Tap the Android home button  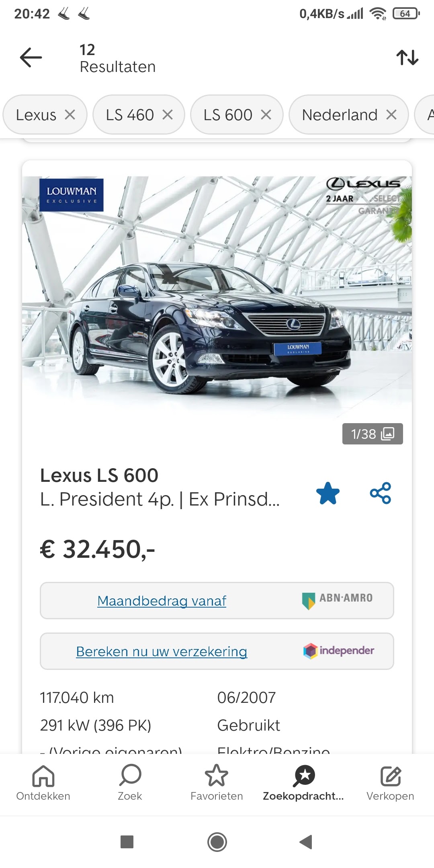pos(217,842)
